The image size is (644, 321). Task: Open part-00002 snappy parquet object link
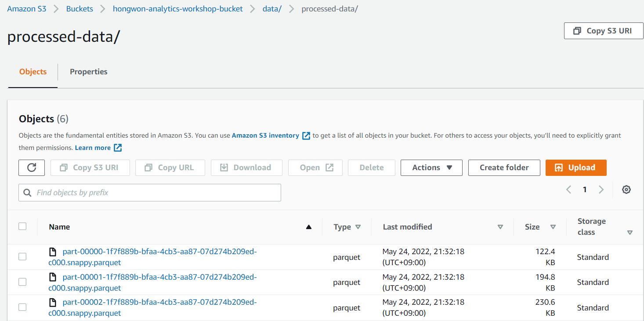pos(152,308)
